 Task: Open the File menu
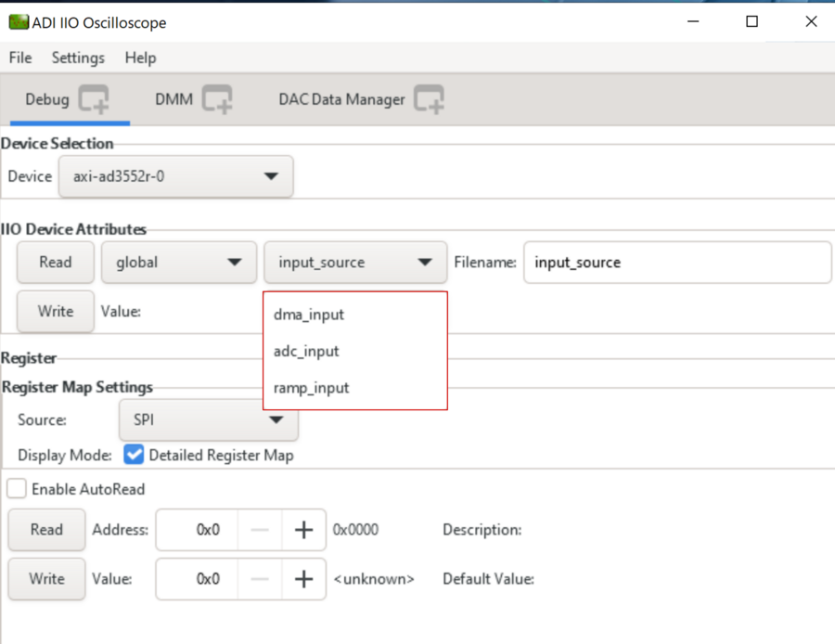[x=20, y=58]
